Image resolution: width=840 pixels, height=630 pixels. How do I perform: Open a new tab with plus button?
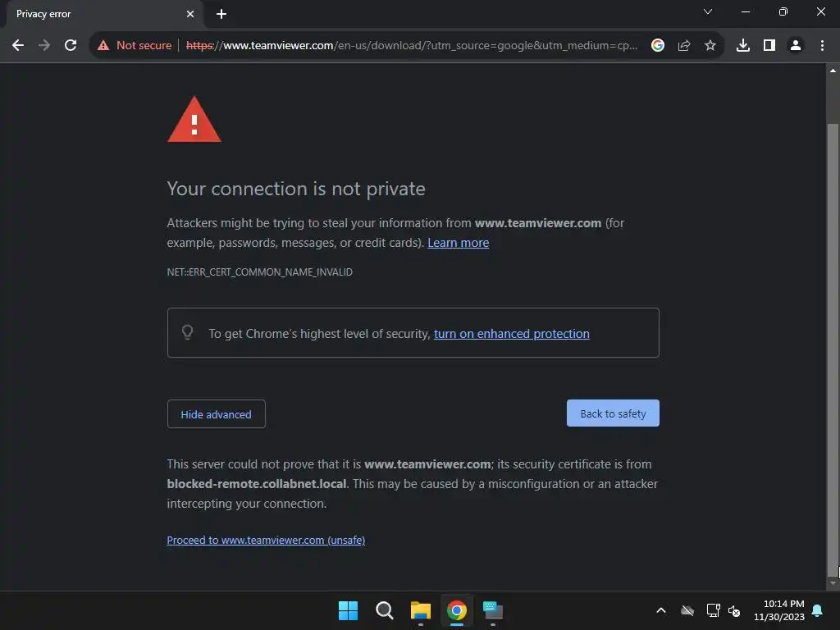221,14
